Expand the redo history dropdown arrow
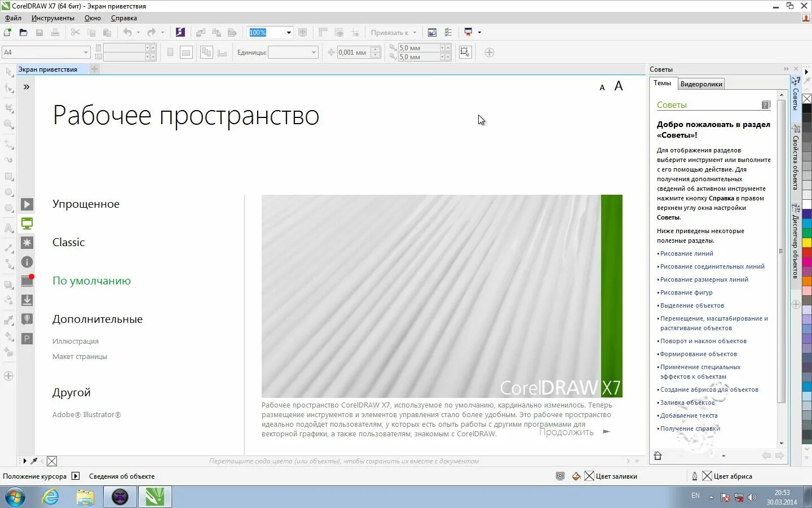812x508 pixels. point(162,33)
